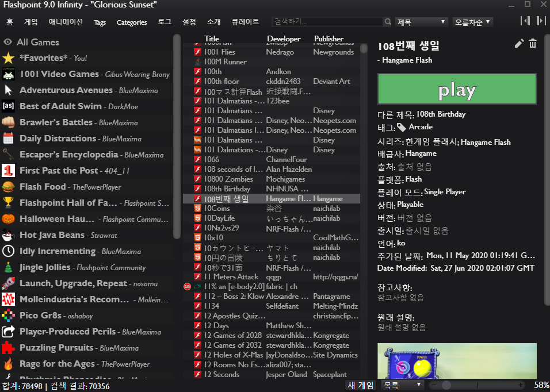This screenshot has height=392, width=550.
Task: Select the Brawler's Battles fist icon
Action: click(x=9, y=122)
